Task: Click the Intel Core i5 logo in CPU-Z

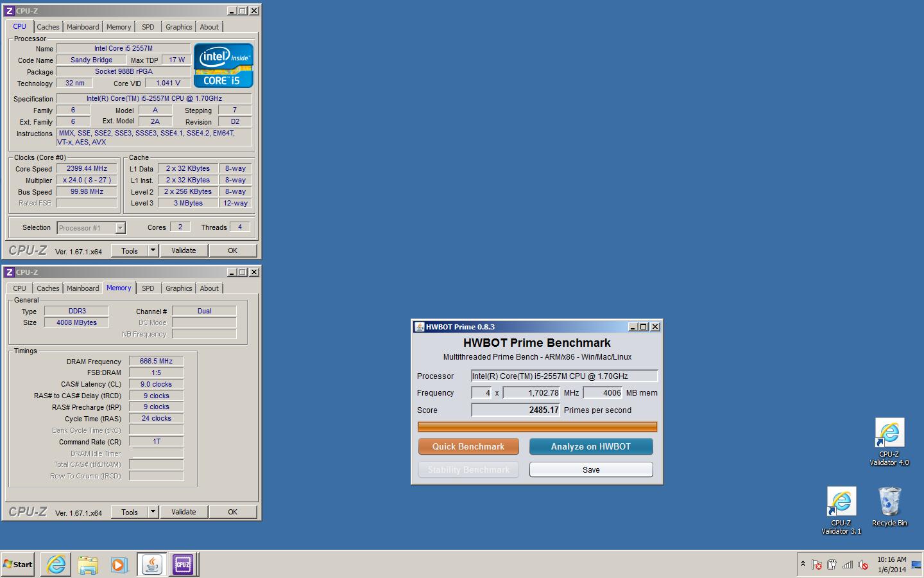Action: [223, 66]
